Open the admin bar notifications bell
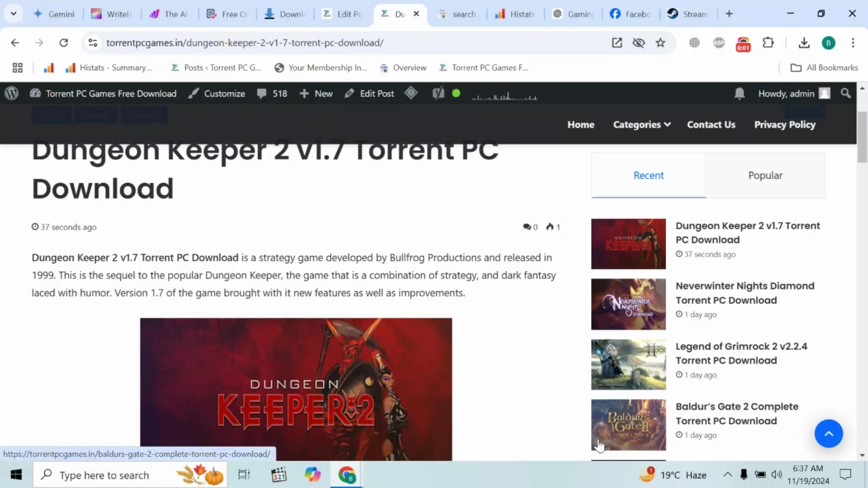 tap(739, 94)
